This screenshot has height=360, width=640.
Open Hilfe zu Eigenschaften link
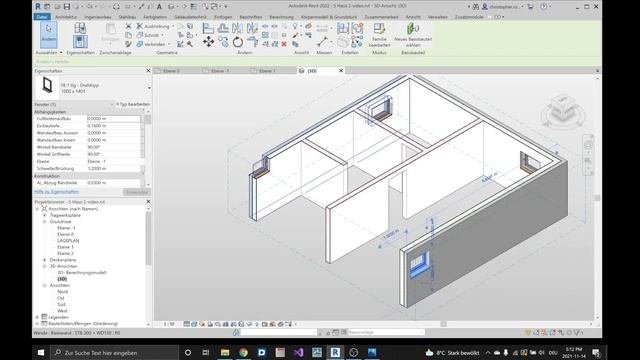56,192
